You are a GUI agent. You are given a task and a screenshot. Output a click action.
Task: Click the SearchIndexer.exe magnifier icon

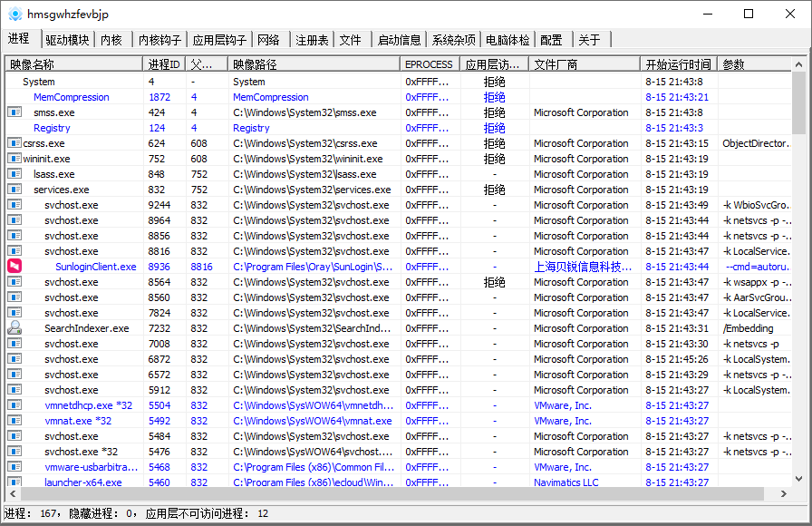[14, 328]
